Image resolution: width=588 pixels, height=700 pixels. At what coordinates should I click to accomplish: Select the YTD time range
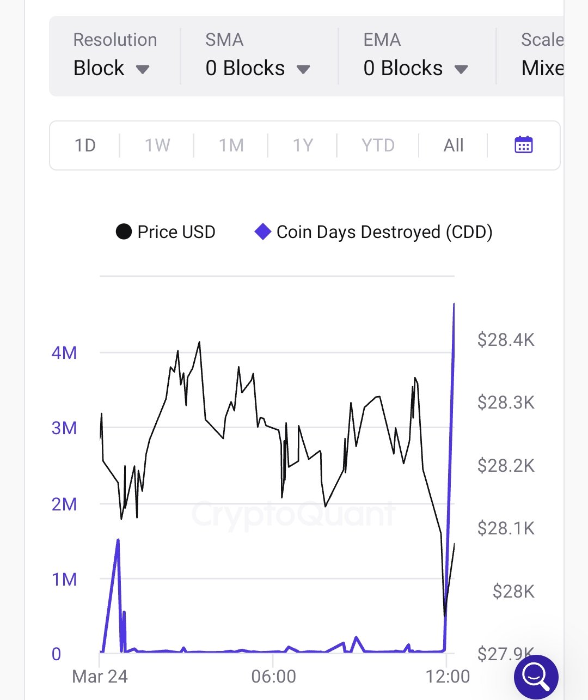pyautogui.click(x=378, y=145)
